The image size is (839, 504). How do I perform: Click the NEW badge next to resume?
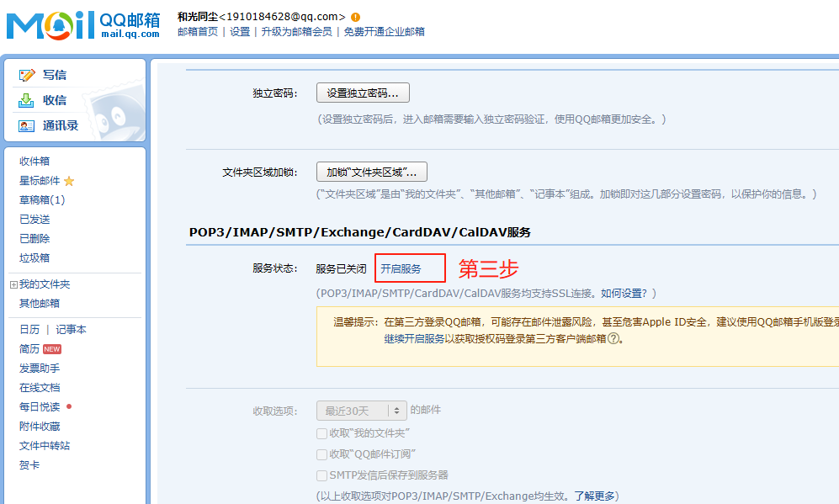tap(52, 349)
